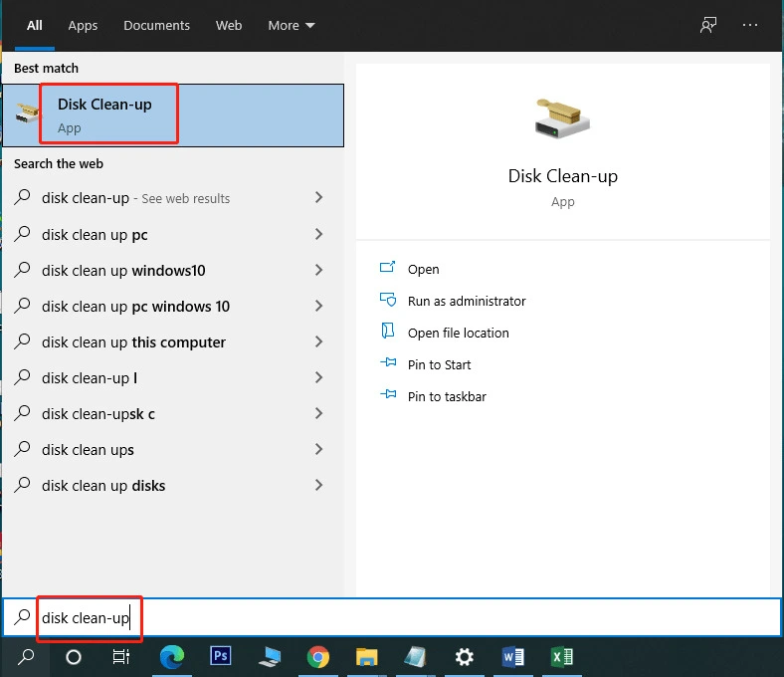Click the Disk Clean-up small icon in best match

pyautogui.click(x=27, y=113)
